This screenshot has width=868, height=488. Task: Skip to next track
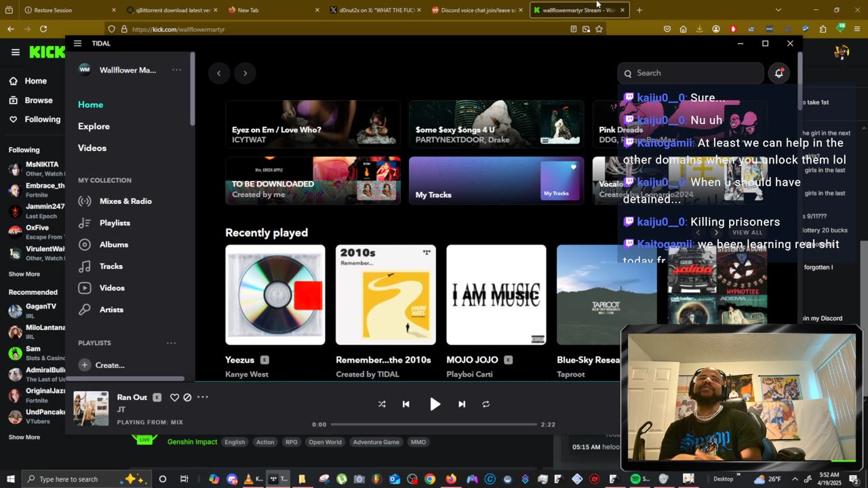click(x=462, y=404)
